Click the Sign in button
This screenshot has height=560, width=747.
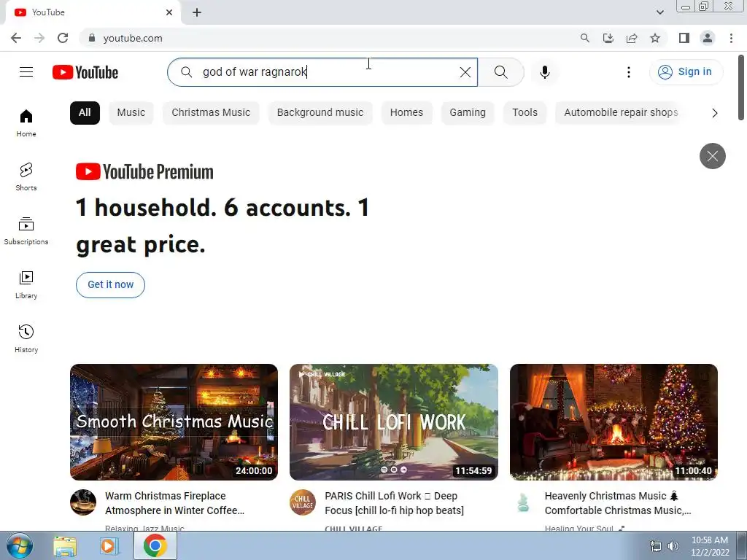pos(686,72)
